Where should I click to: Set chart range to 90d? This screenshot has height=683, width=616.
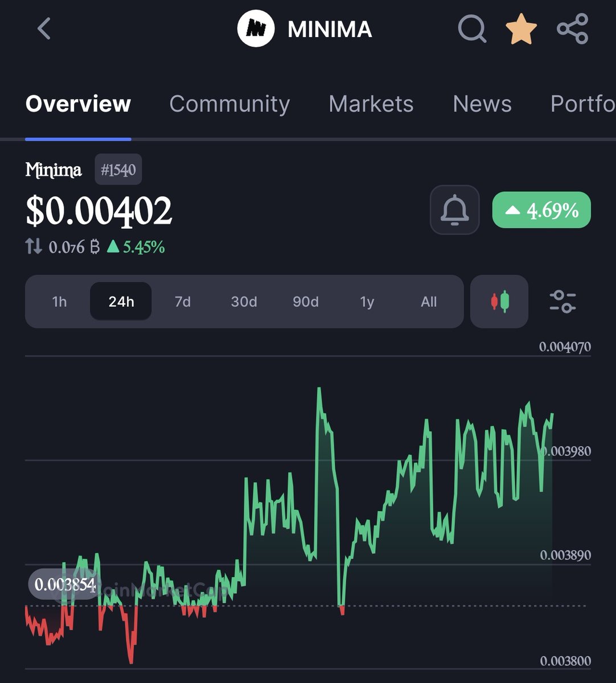point(306,302)
